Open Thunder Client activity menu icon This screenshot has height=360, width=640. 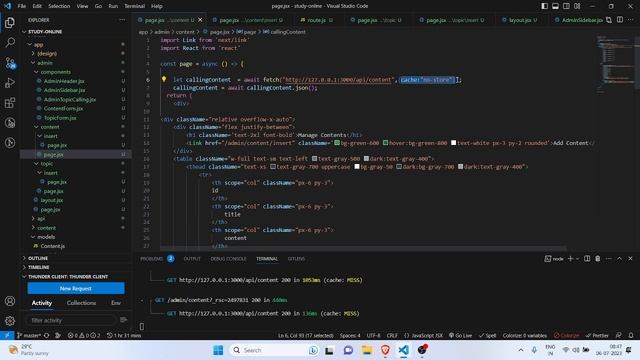[124, 320]
